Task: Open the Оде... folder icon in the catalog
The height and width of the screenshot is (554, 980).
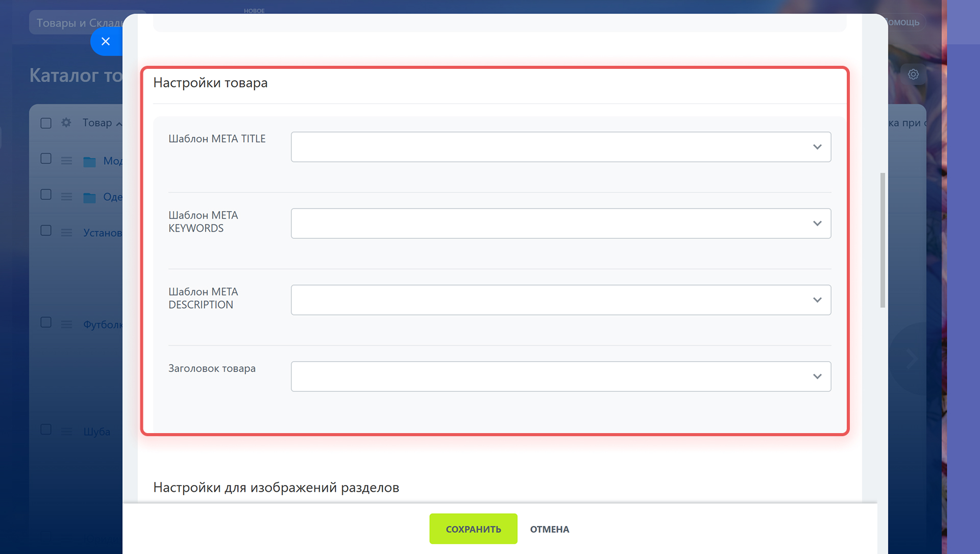Action: coord(89,197)
